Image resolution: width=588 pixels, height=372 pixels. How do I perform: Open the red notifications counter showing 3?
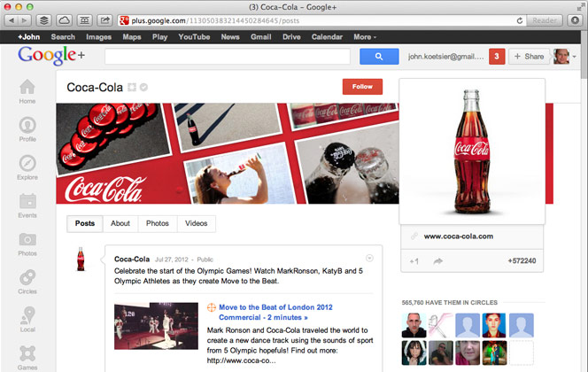coord(497,57)
